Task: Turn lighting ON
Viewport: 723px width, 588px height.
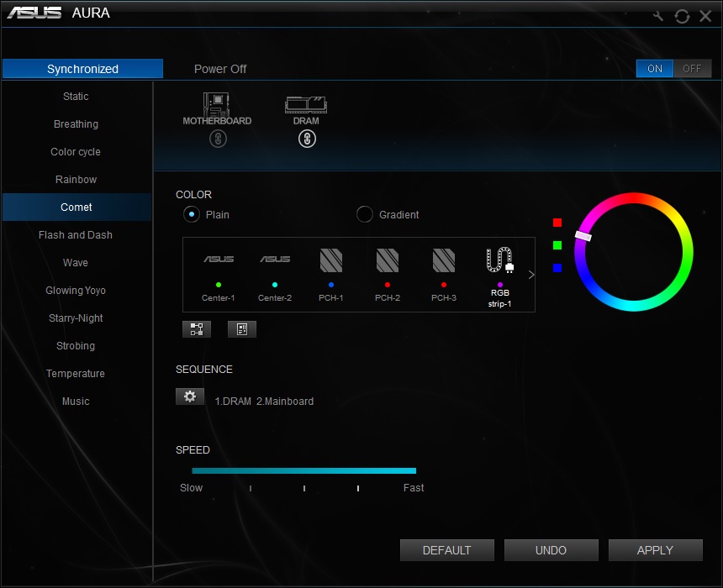Action: coord(655,69)
